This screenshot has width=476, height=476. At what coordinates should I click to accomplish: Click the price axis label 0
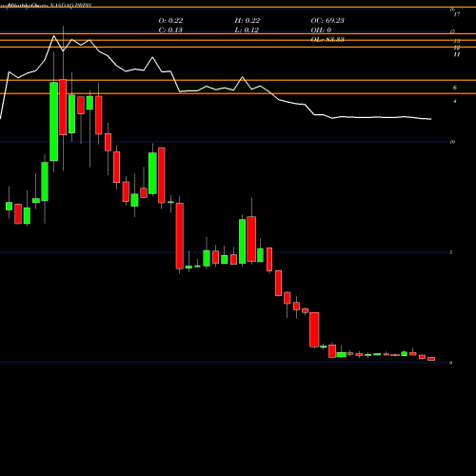[451, 363]
